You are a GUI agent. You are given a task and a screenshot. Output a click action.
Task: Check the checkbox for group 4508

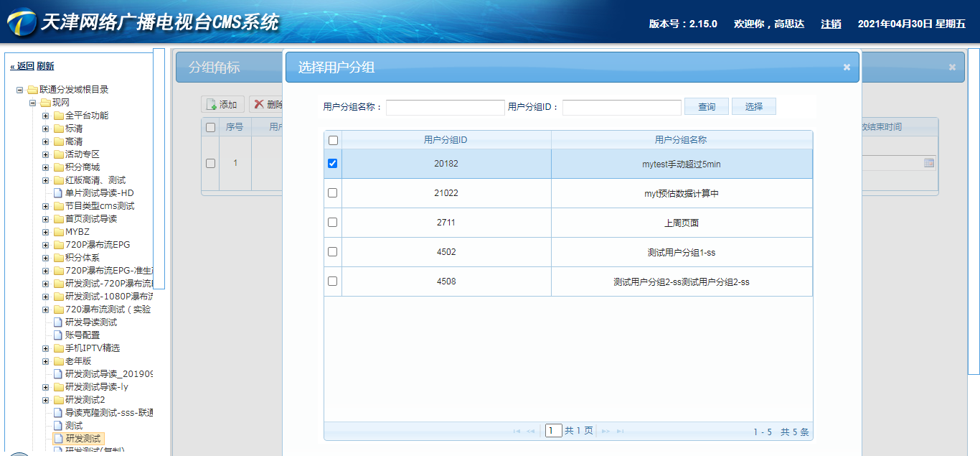click(x=332, y=281)
